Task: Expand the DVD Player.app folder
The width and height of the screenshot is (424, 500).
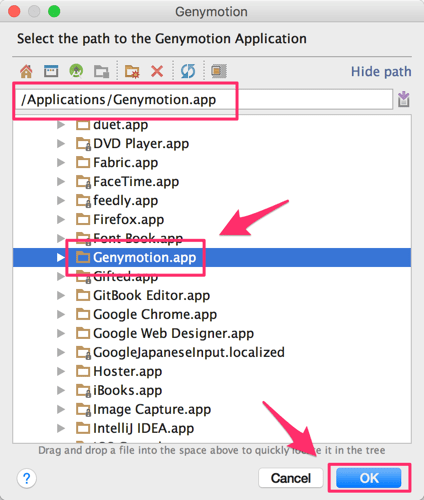Action: click(61, 144)
